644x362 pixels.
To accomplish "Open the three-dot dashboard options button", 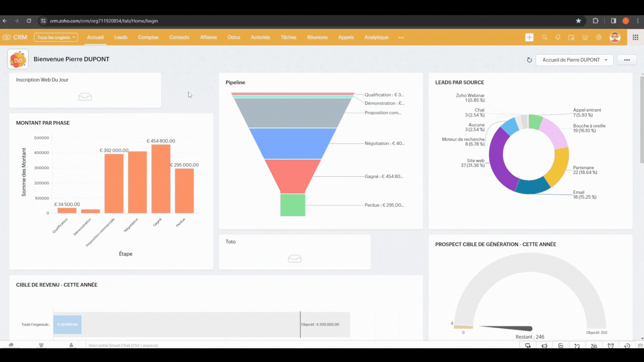I will [x=627, y=60].
